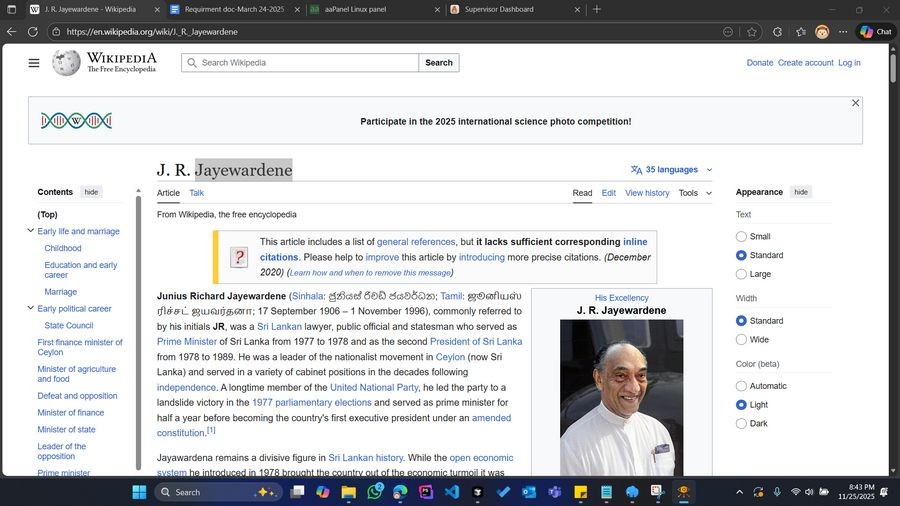Open Microsoft Teams from taskbar

554,492
